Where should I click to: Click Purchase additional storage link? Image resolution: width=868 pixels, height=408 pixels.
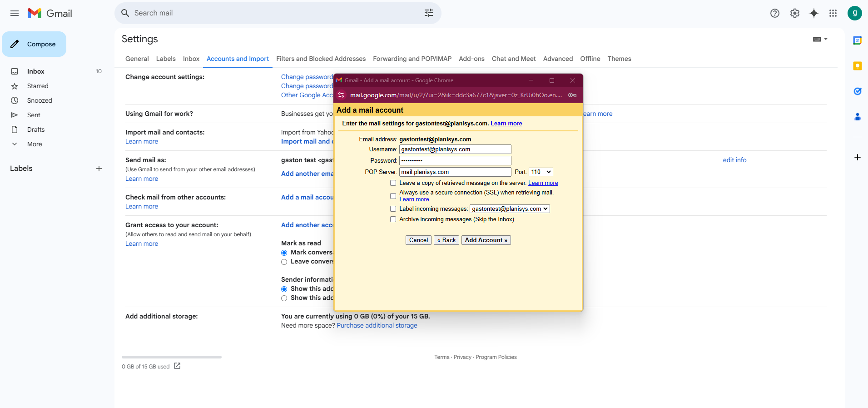tap(377, 325)
